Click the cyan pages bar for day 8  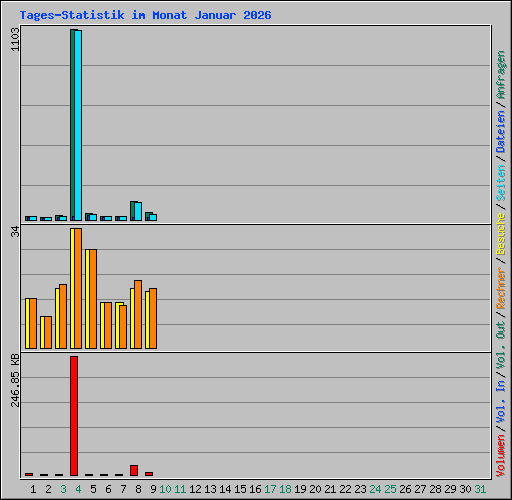click(138, 211)
